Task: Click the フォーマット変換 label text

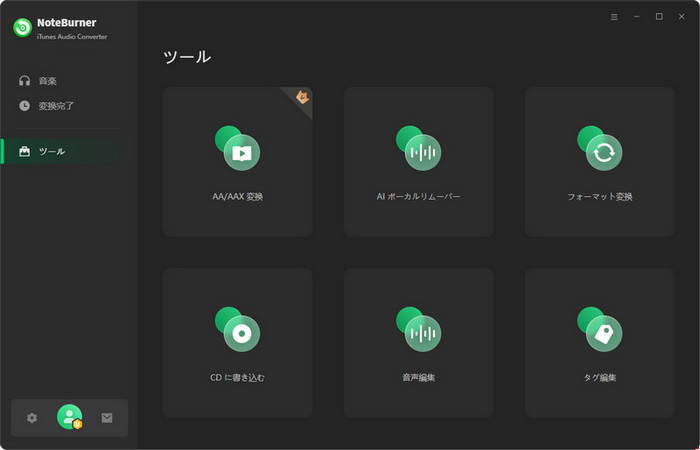Action: click(600, 197)
